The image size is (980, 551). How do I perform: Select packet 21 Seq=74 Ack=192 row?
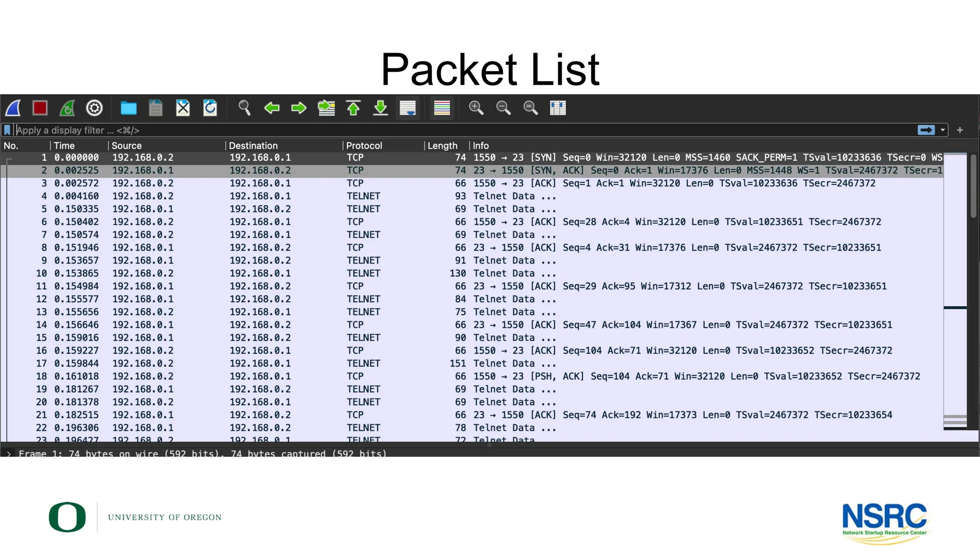pyautogui.click(x=472, y=415)
